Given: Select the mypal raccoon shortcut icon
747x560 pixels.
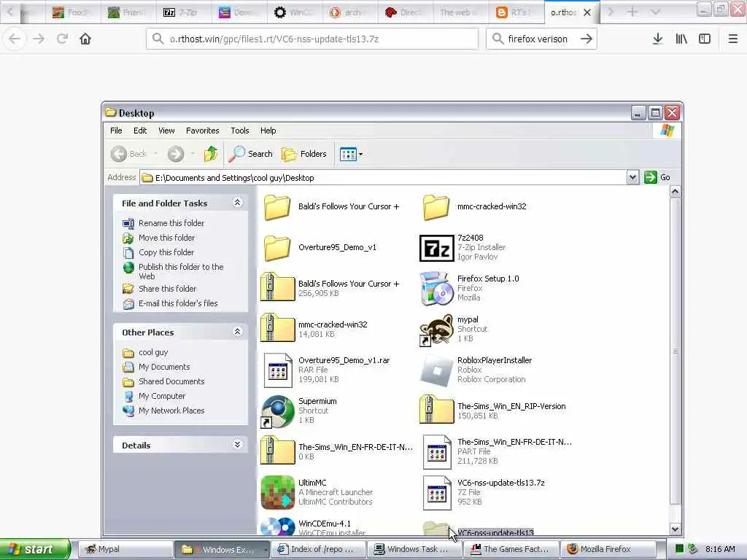Looking at the screenshot, I should click(436, 330).
